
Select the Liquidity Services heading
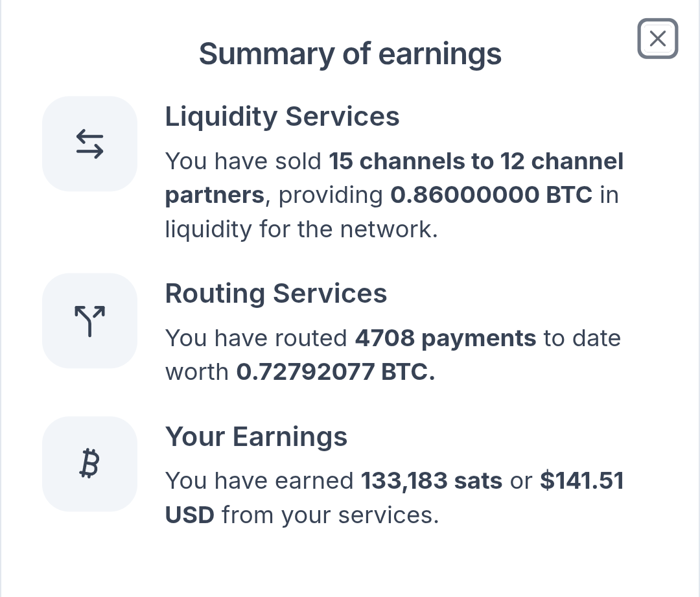coord(282,117)
